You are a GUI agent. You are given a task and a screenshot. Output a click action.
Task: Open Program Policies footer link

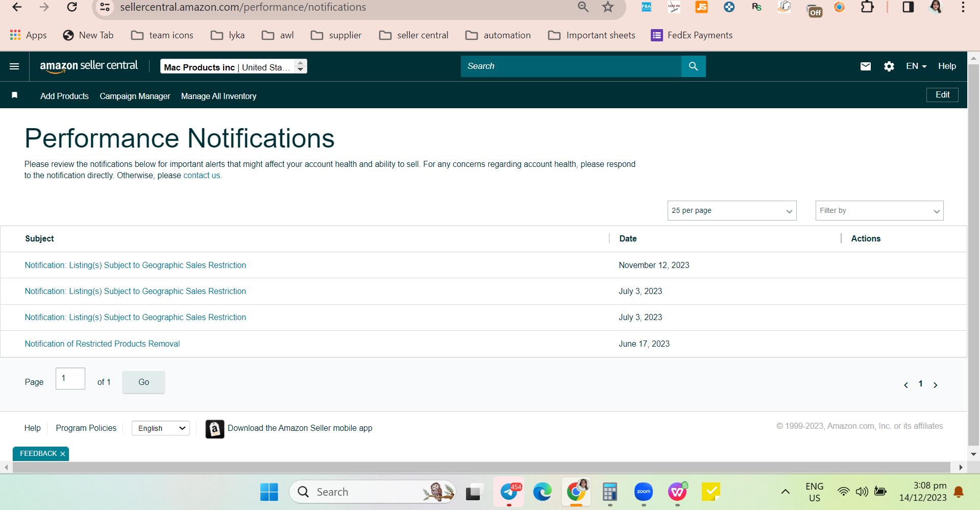click(86, 428)
